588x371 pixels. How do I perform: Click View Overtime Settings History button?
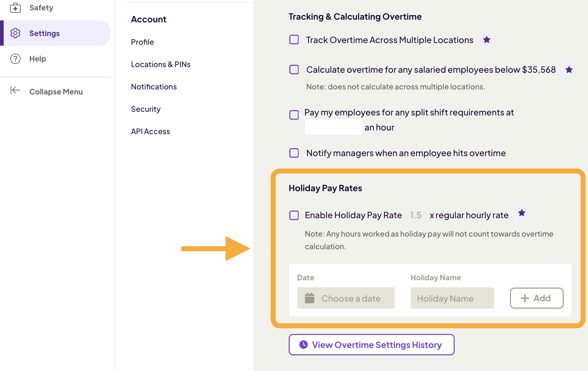point(371,345)
